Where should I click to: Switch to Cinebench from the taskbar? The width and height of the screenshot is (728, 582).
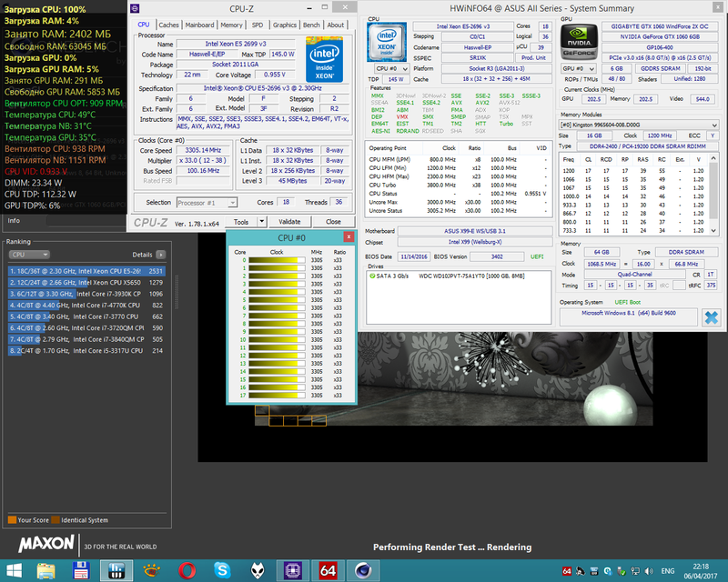pos(363,570)
